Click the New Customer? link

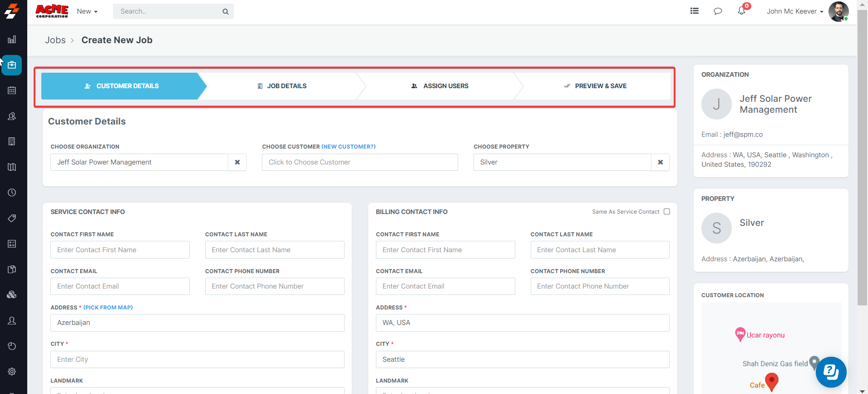coord(348,147)
